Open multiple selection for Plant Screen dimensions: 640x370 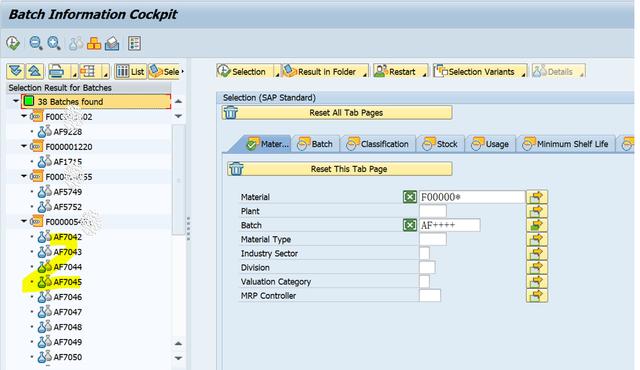(x=537, y=211)
